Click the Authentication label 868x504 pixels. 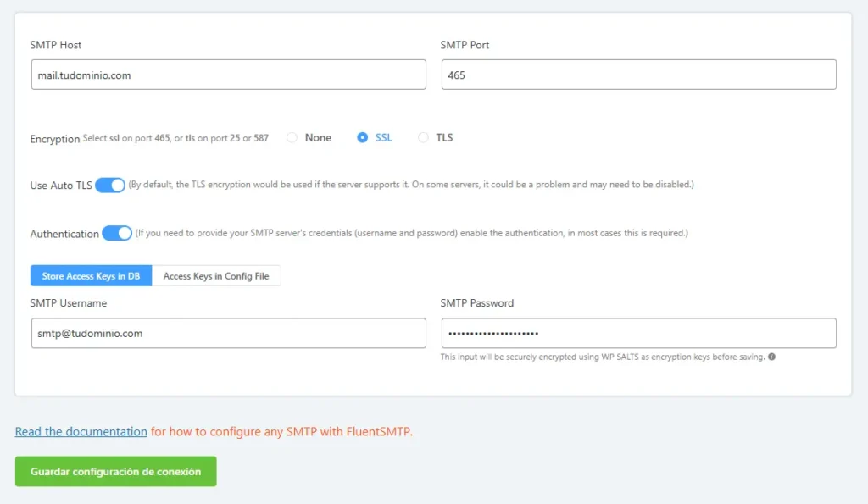pyautogui.click(x=64, y=234)
